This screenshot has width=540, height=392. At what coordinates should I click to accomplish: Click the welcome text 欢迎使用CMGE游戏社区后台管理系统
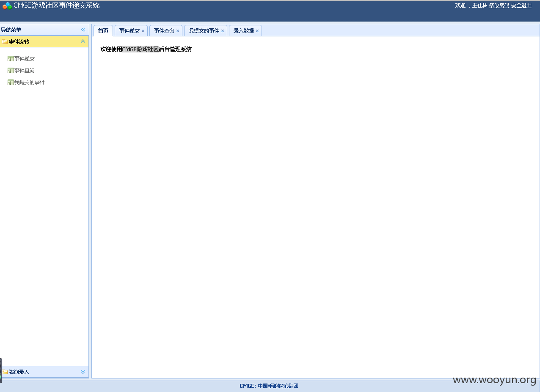pos(146,49)
